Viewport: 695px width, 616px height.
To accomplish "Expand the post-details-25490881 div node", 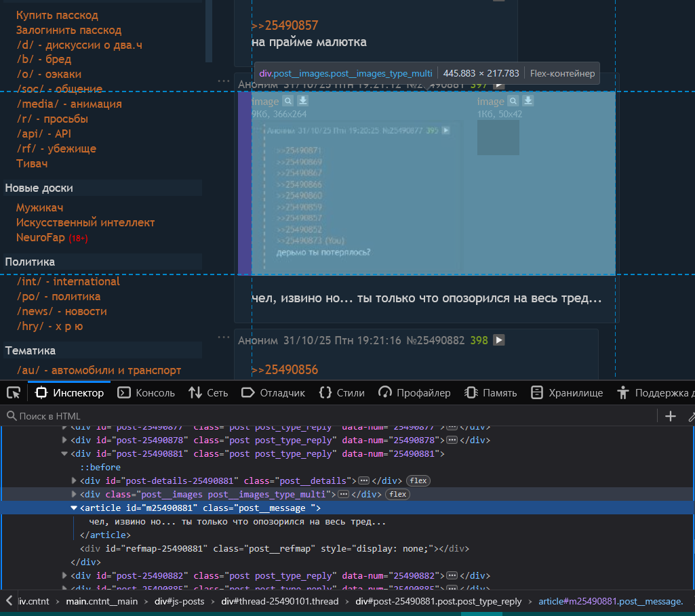I will point(74,480).
